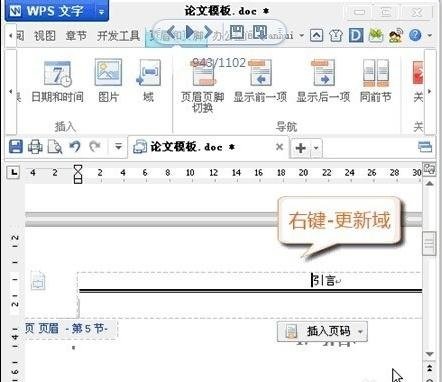Click the tab stop selector L on the ruler
Image resolution: width=442 pixels, height=382 pixels.
coord(13,172)
